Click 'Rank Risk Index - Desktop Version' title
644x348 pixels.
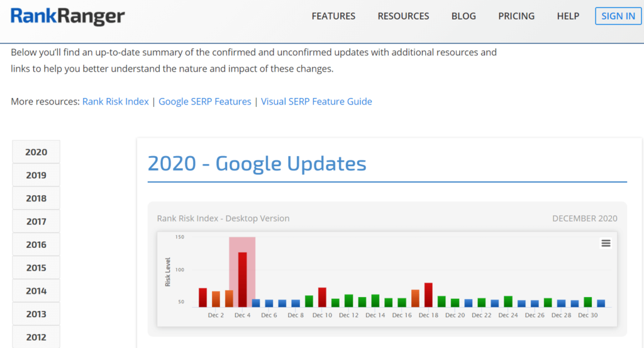(x=223, y=218)
